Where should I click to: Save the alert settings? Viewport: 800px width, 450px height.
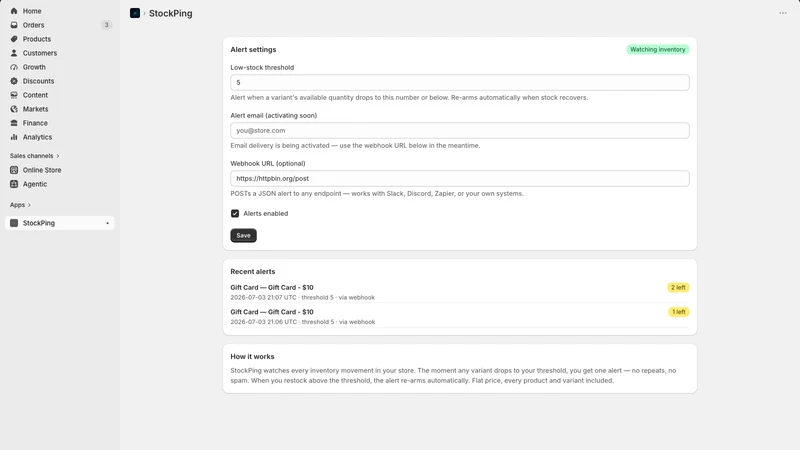click(x=243, y=235)
